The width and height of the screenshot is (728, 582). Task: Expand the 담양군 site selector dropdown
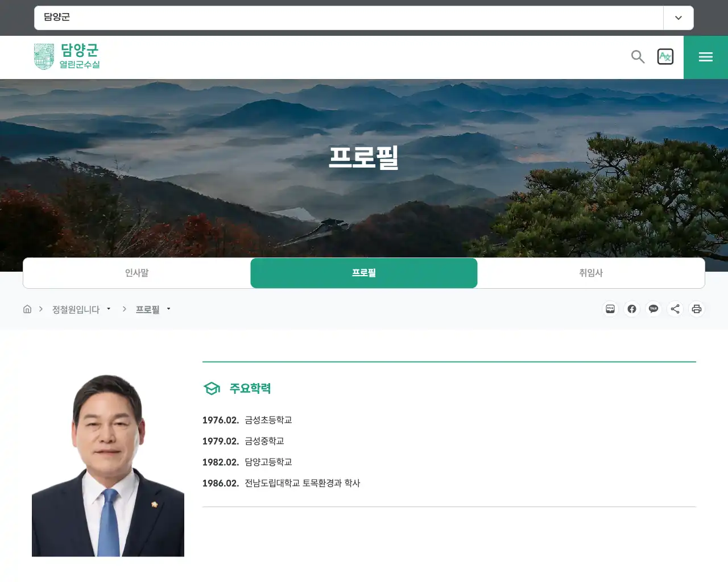tap(678, 18)
